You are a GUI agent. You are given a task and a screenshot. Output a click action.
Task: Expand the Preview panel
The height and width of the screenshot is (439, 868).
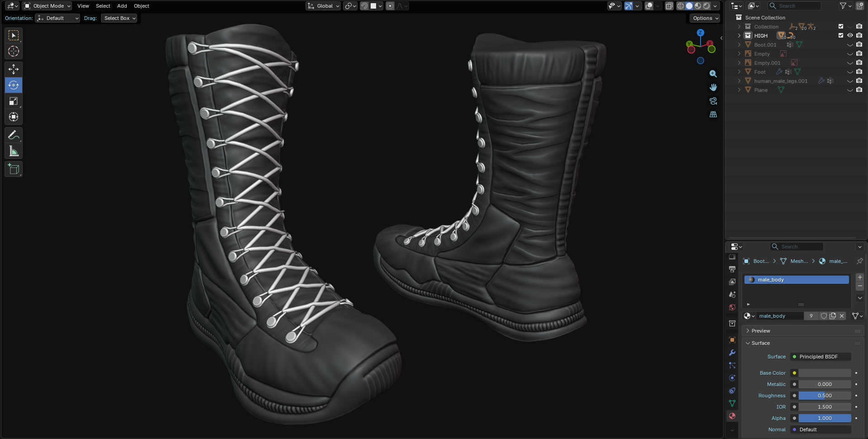point(761,331)
